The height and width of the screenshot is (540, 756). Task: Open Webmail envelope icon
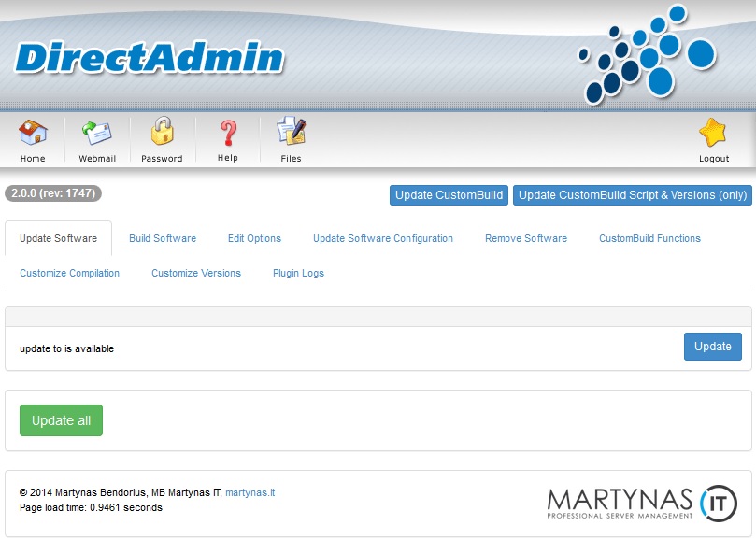[x=97, y=134]
